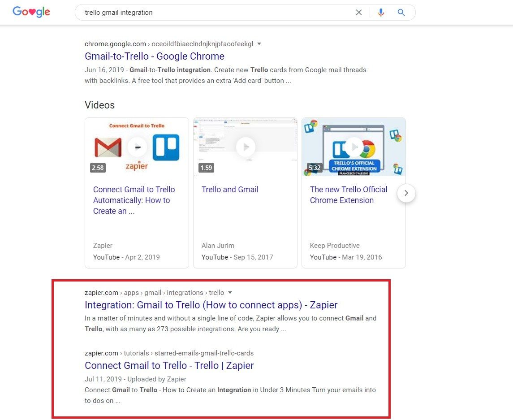Open 'Gmail-to-Trello - Google Chrome' result
This screenshot has width=513, height=420.
point(155,56)
